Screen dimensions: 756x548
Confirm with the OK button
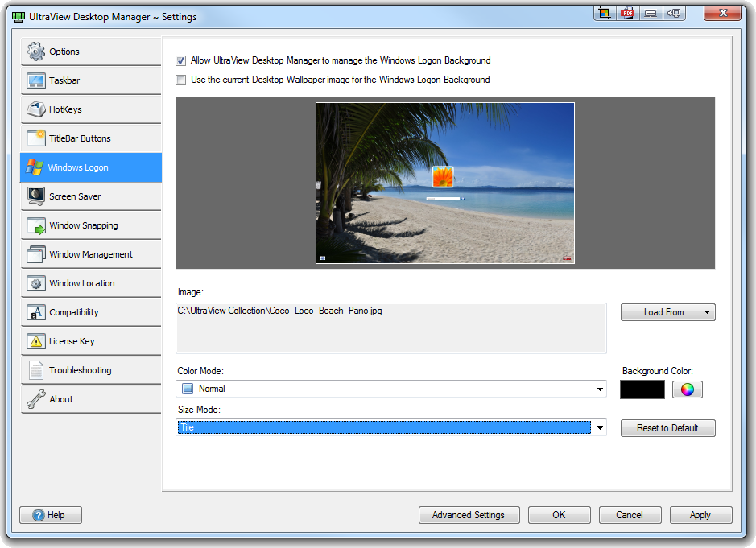point(560,515)
